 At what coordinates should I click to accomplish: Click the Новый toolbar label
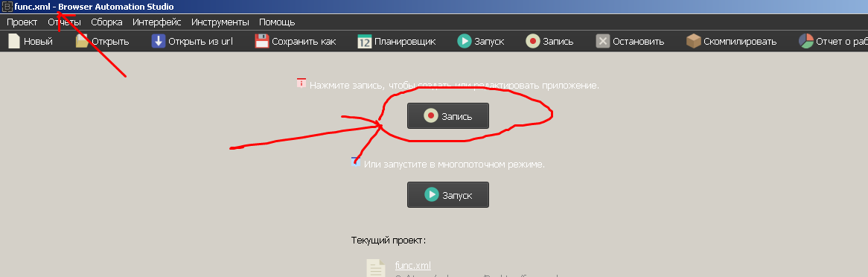pyautogui.click(x=38, y=42)
